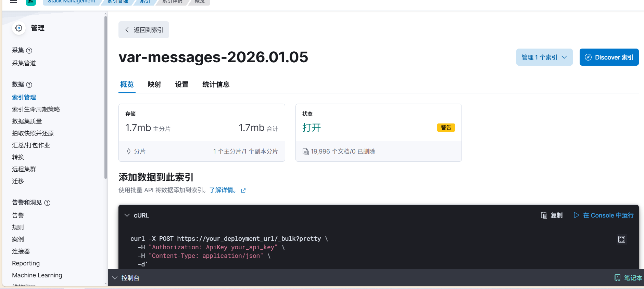Expand the 控制台 console bar
644x289 pixels.
[115, 278]
